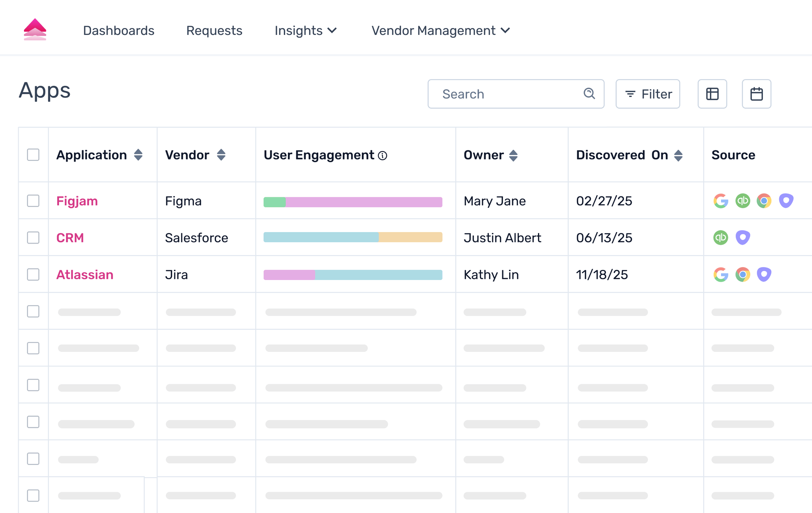Screen dimensions: 812x513
Task: Click the Google source icon on the Figjam row
Action: click(721, 200)
